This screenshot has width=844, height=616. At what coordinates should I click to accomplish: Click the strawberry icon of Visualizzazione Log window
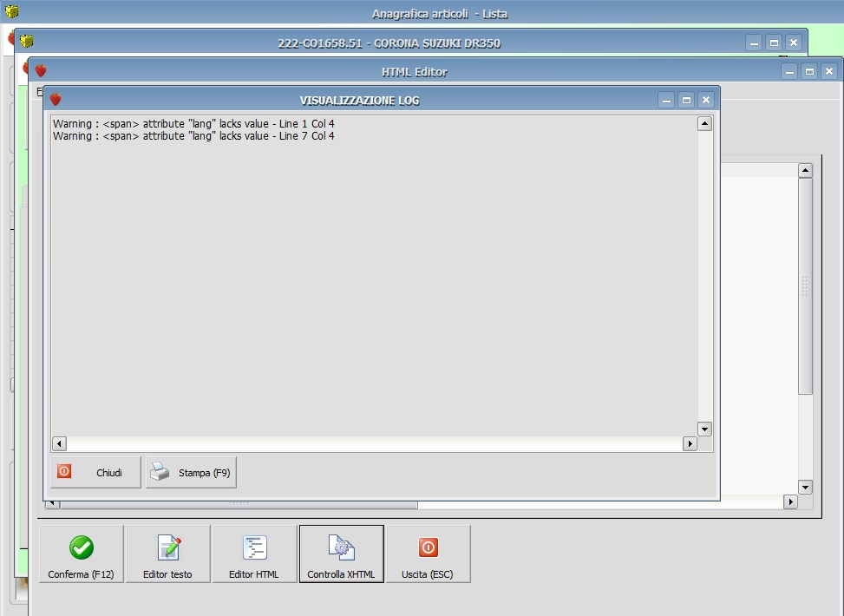[x=56, y=99]
